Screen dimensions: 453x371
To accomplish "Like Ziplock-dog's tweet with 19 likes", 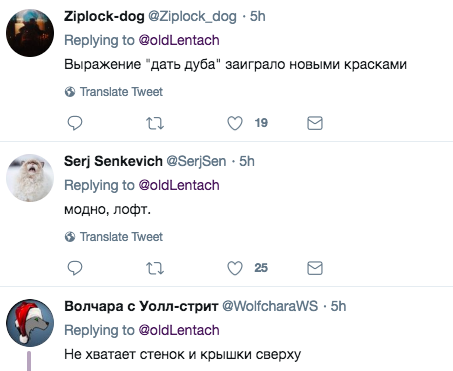I will tap(235, 123).
